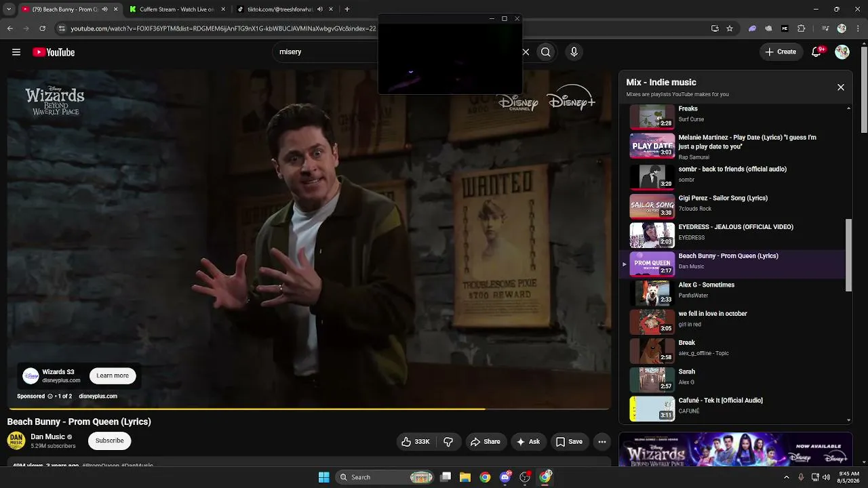Open the Wizards Beyond Waverly Place banner ad

[x=736, y=449]
